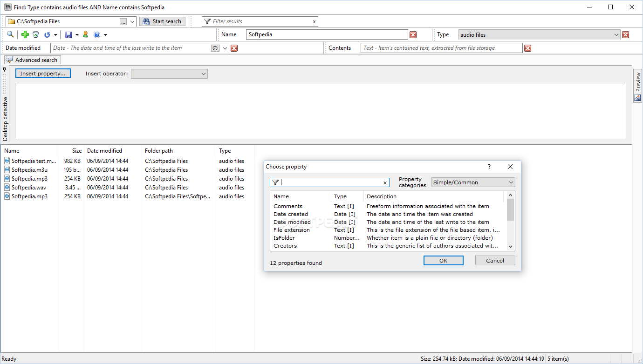Remove the Date modified criterion with red X
Viewport: 643px width, 364px height.
(234, 48)
